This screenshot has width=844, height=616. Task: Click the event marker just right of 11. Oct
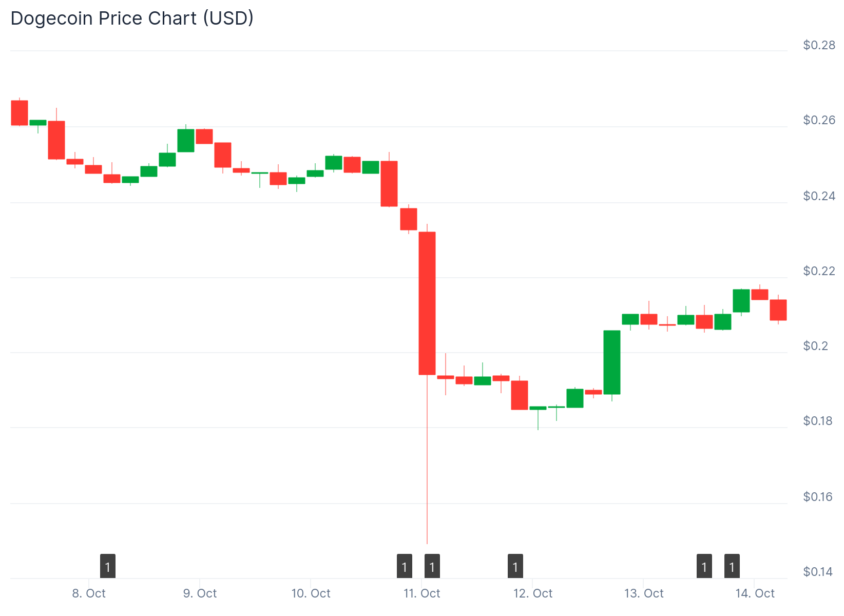[432, 567]
